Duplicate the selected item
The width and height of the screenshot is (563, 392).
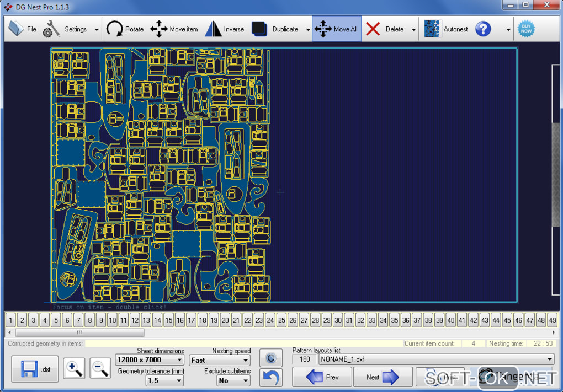coord(275,29)
